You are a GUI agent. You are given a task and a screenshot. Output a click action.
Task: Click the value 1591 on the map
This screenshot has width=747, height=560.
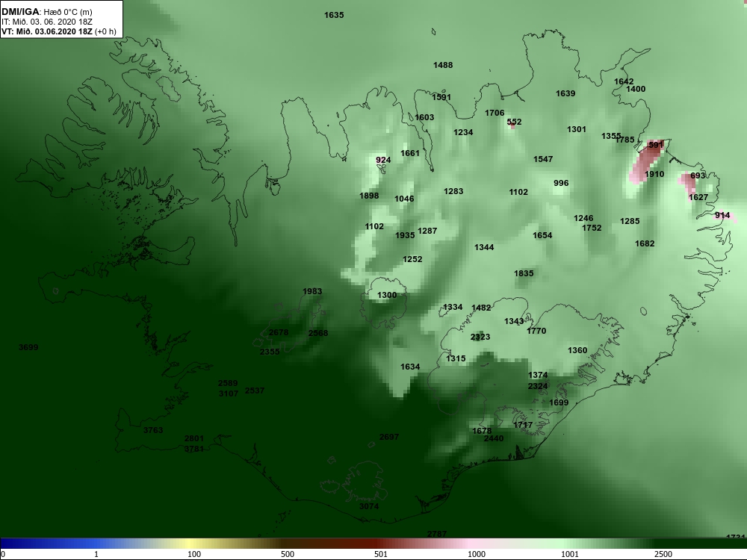441,97
